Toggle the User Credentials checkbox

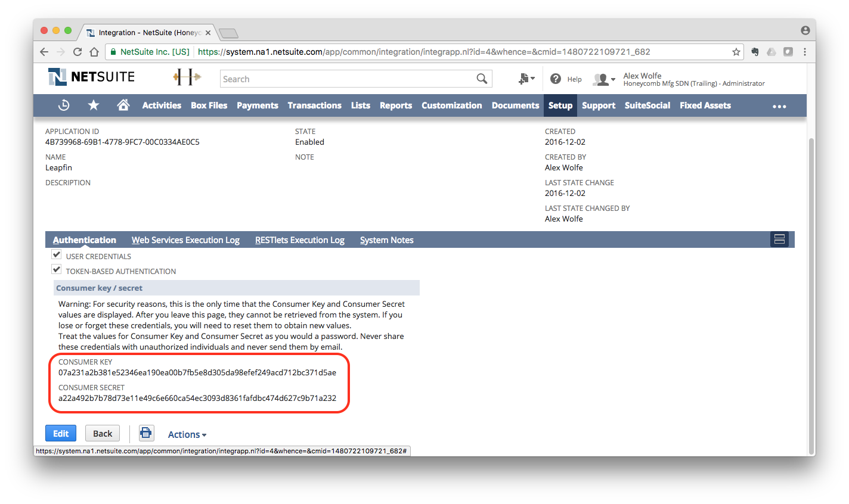[x=57, y=255]
